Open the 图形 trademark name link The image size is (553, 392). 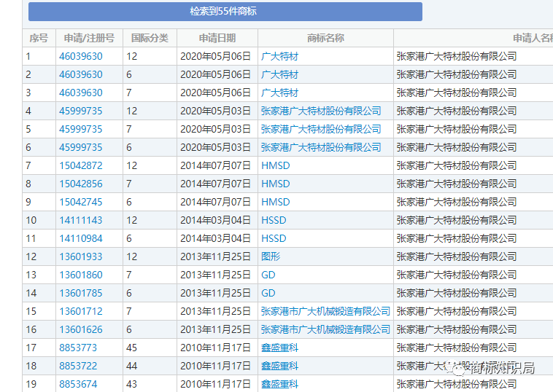271,256
